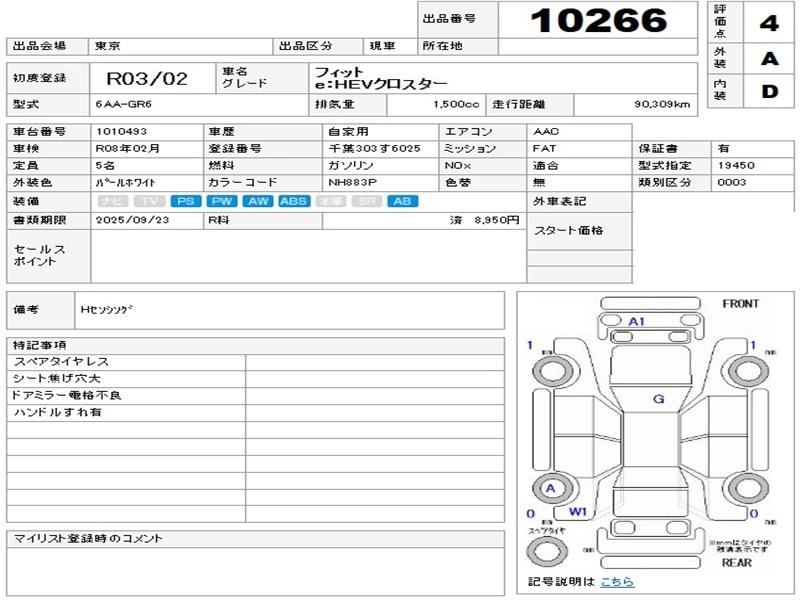Click the recycling fee 8,950円
The image size is (800, 600).
pyautogui.click(x=497, y=220)
